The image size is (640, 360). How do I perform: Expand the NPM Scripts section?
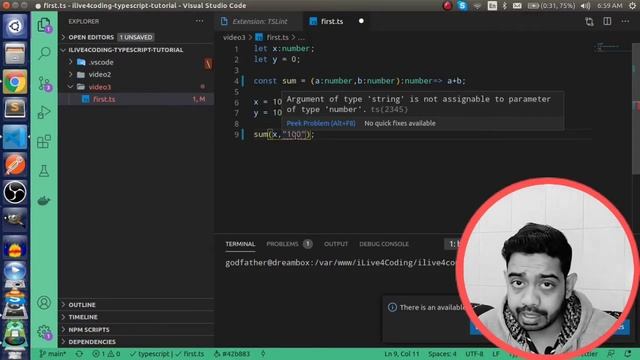[x=136, y=329]
